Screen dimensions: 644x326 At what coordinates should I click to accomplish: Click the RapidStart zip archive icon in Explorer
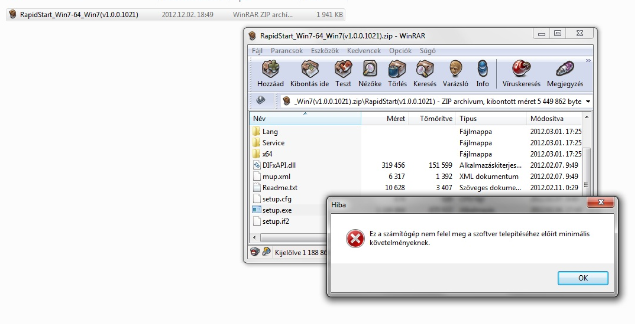pyautogui.click(x=13, y=15)
